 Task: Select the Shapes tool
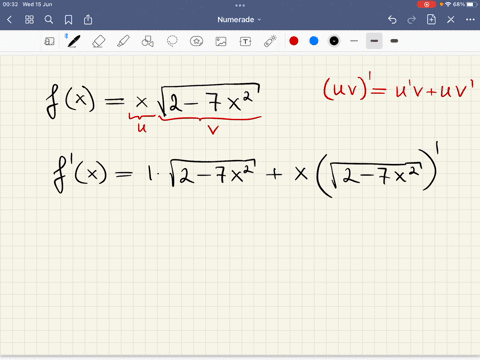147,41
